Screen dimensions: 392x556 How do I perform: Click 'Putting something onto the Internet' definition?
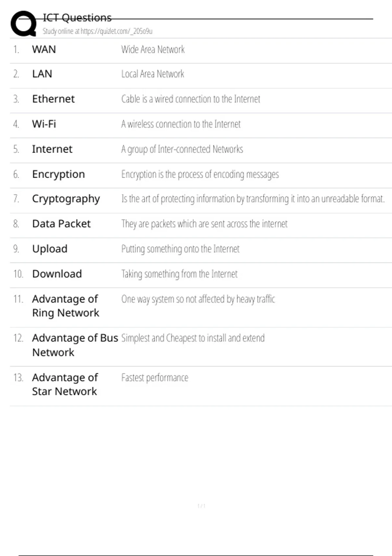(x=180, y=249)
